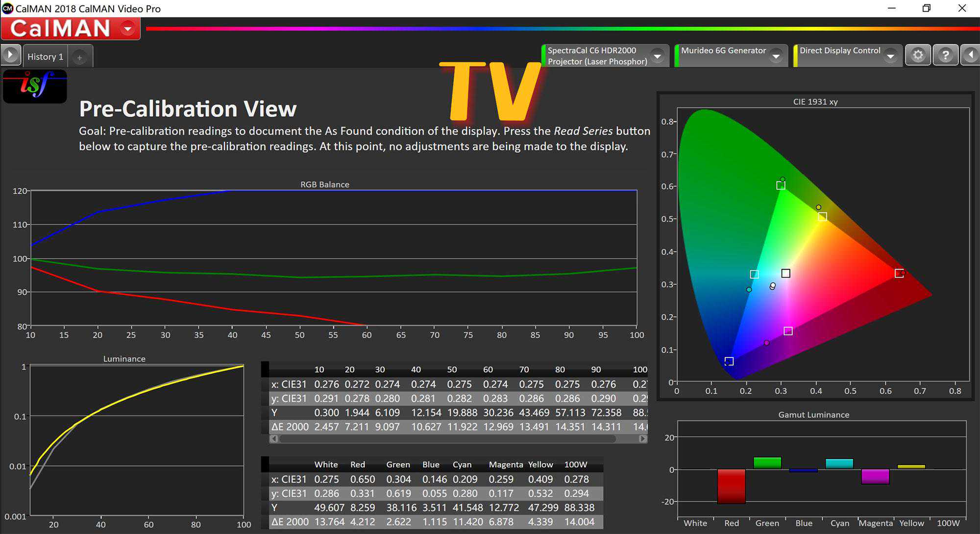Click the ISF logo icon
Screen dimensions: 980x534
[35, 86]
